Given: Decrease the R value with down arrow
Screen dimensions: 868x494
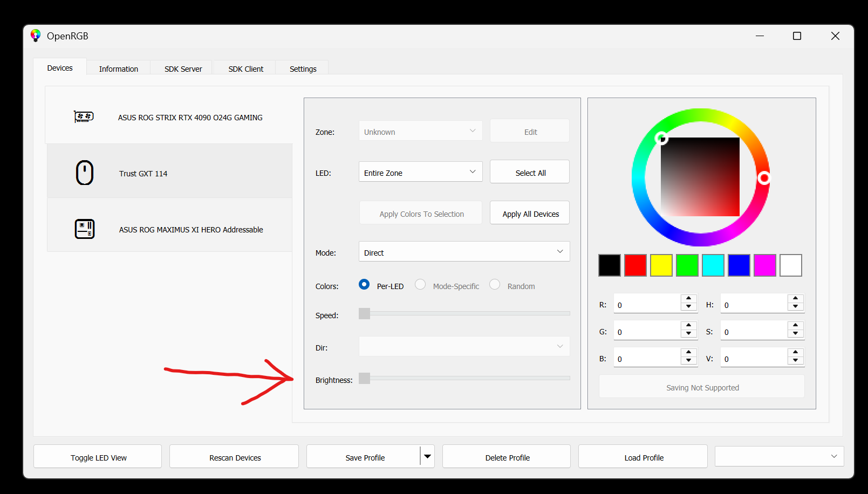Looking at the screenshot, I should pyautogui.click(x=689, y=307).
